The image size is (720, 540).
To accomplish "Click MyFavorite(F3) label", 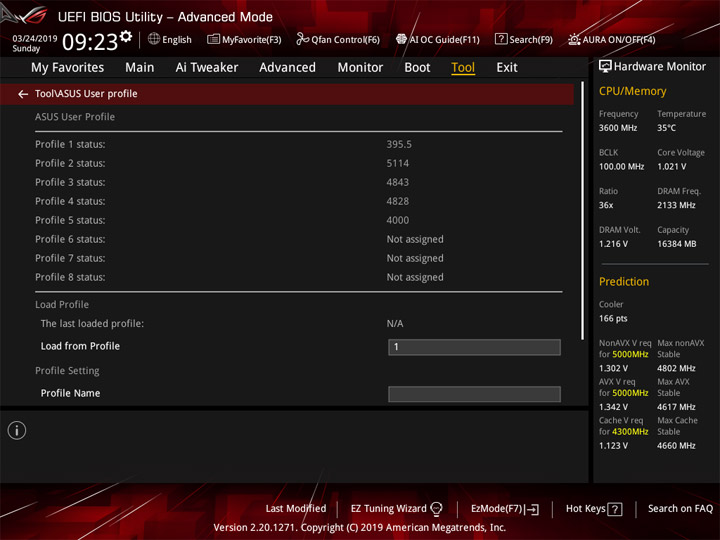I will point(252,39).
